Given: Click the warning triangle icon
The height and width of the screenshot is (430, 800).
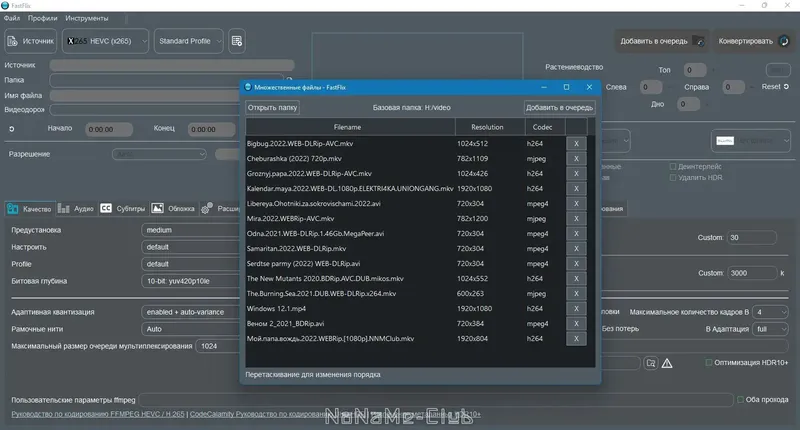Looking at the screenshot, I should click(x=667, y=363).
